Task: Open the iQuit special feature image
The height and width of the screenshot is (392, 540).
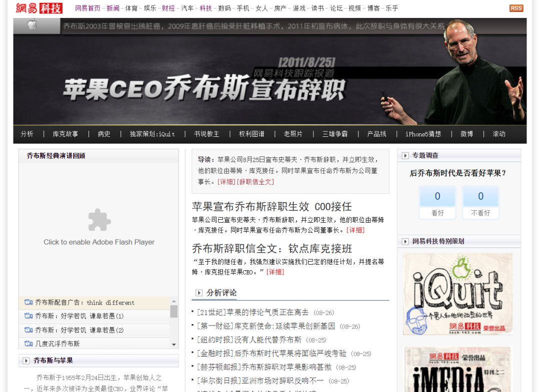Action: 457,294
